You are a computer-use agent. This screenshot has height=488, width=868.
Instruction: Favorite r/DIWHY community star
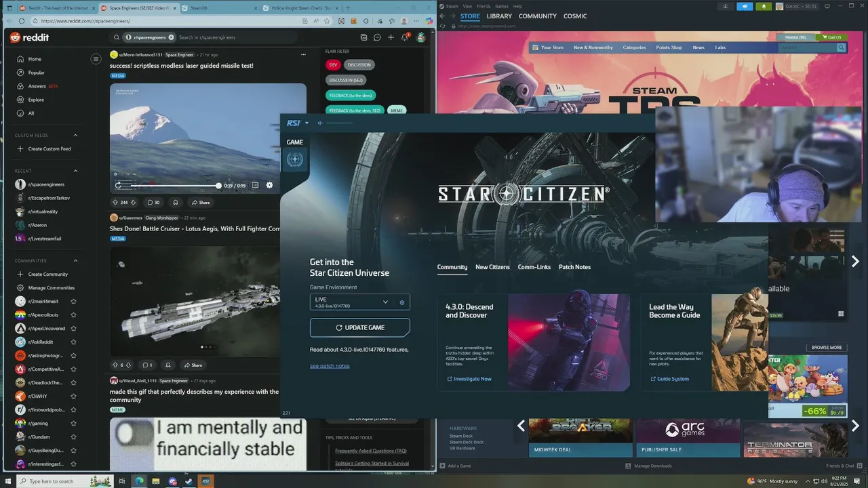[x=73, y=396]
